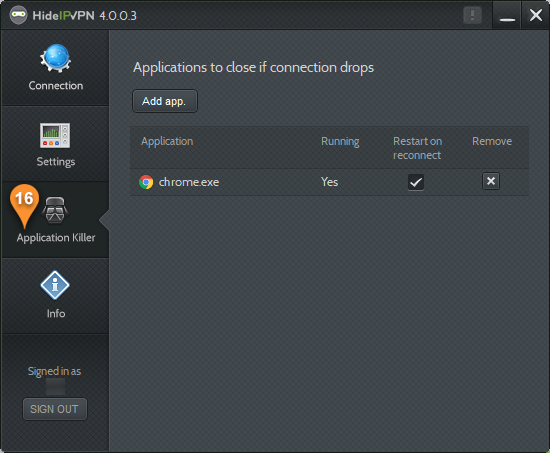Switch to the Settings tab label
The height and width of the screenshot is (453, 550).
(x=56, y=162)
